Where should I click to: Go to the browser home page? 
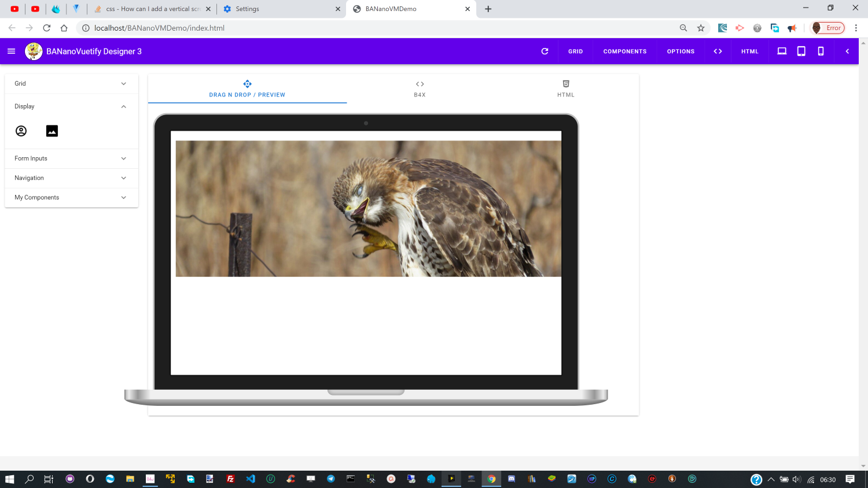(64, 28)
